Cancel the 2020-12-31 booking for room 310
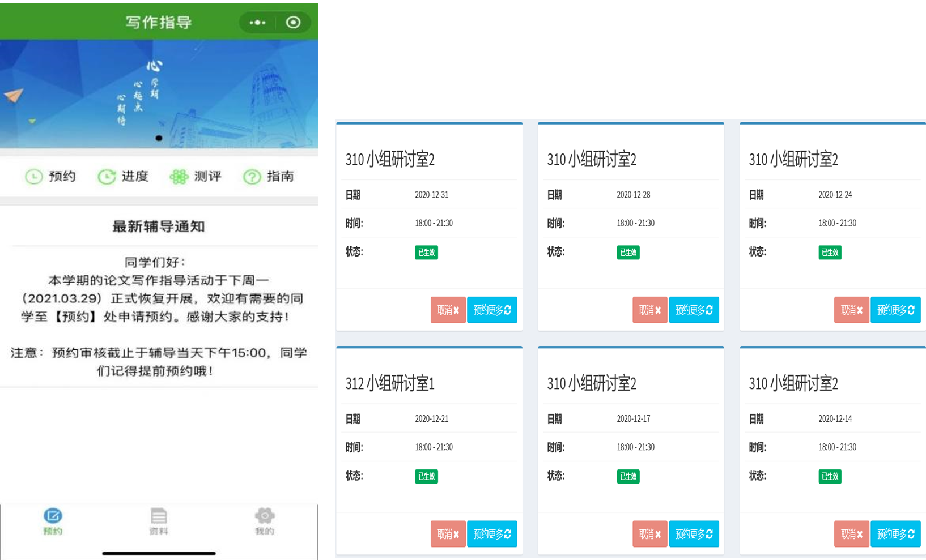 coord(448,310)
